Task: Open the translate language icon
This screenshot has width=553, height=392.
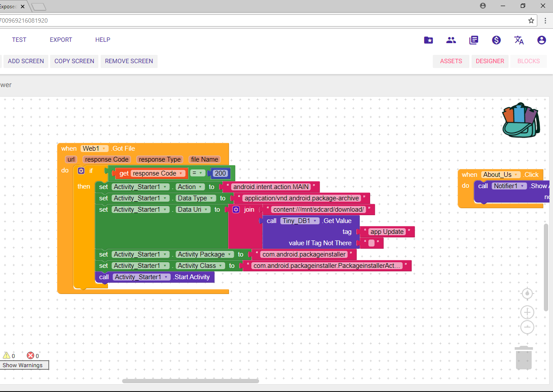Action: point(519,40)
